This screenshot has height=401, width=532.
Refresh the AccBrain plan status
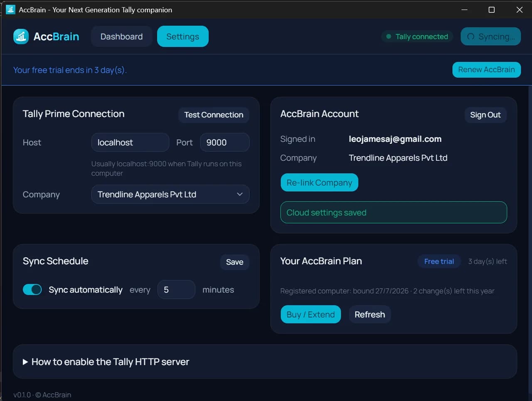pyautogui.click(x=370, y=315)
